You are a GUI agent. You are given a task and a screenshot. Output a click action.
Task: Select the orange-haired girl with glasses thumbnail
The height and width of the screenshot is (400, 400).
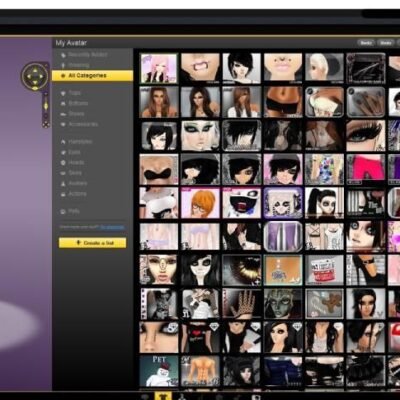(x=200, y=203)
